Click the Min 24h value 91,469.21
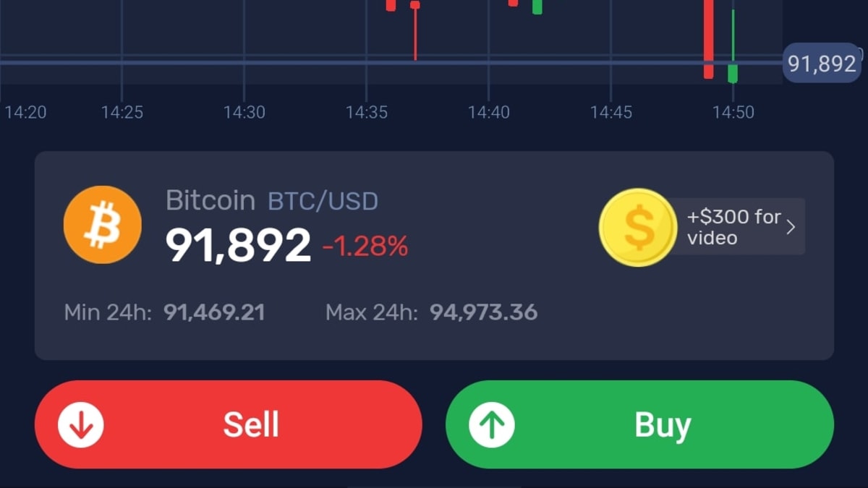This screenshot has width=868, height=488. [x=213, y=312]
